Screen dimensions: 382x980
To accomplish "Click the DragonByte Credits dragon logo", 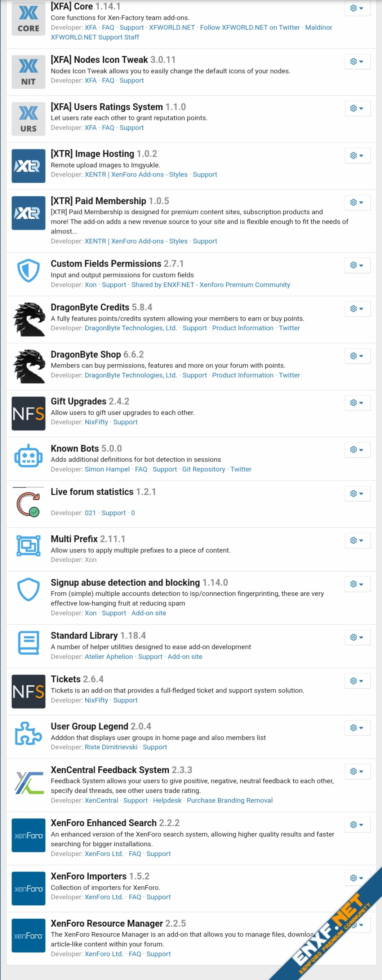I will pos(28,319).
